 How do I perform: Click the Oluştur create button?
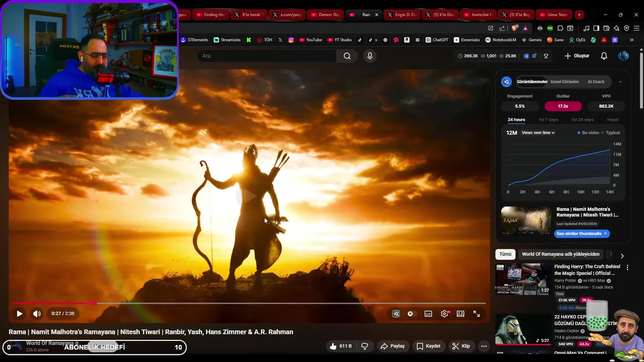click(577, 56)
